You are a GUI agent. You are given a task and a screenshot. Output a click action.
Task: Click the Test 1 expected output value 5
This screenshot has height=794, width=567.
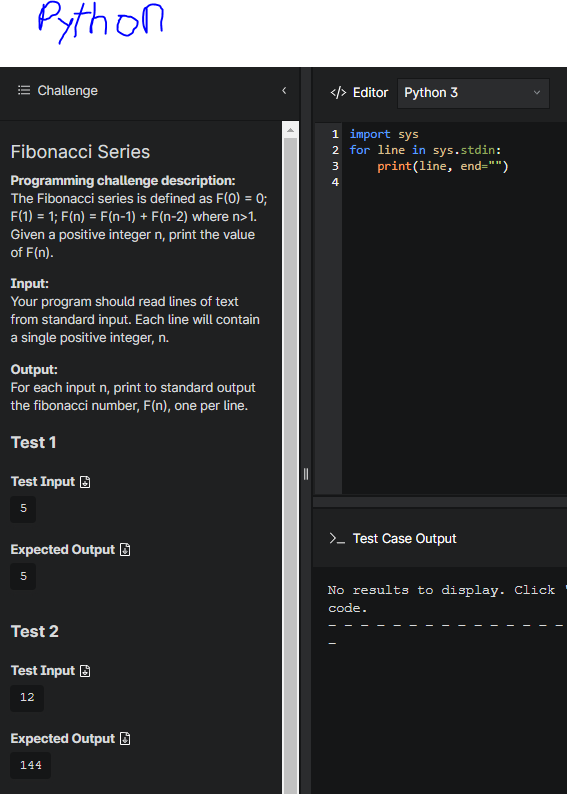[x=23, y=576]
